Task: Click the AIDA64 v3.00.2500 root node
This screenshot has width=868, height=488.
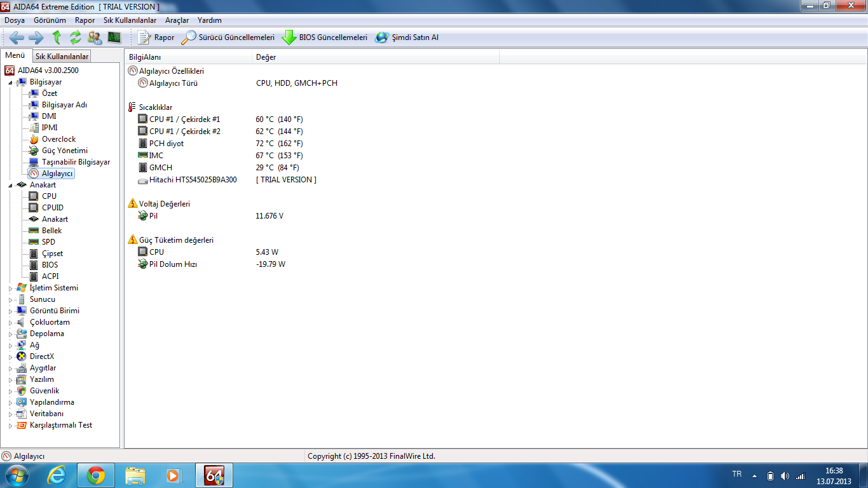Action: [x=42, y=71]
